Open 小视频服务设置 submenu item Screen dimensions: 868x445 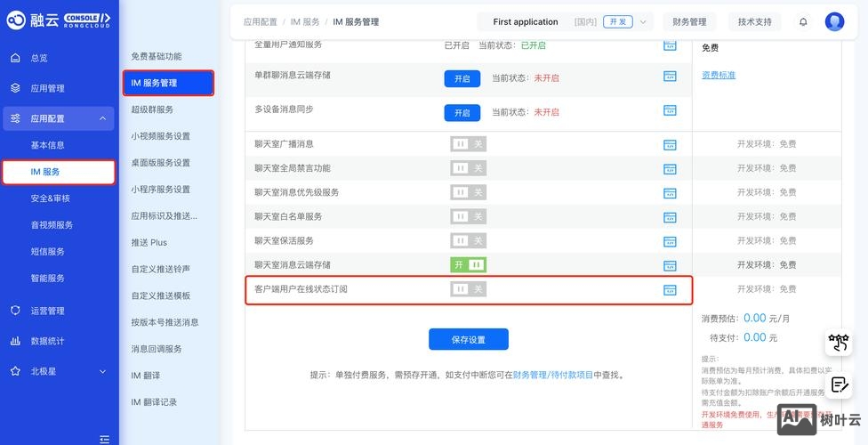(161, 136)
